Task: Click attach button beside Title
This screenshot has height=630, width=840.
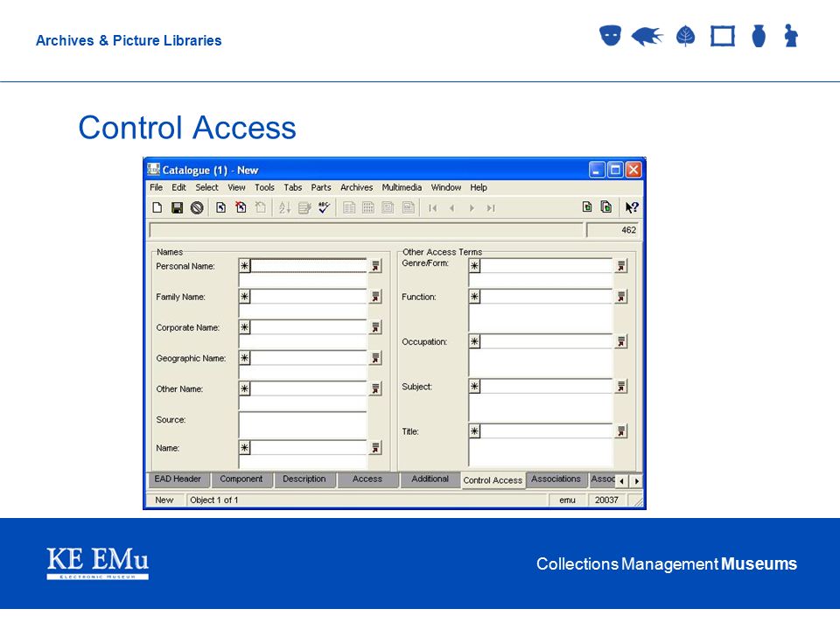Action: coord(621,430)
